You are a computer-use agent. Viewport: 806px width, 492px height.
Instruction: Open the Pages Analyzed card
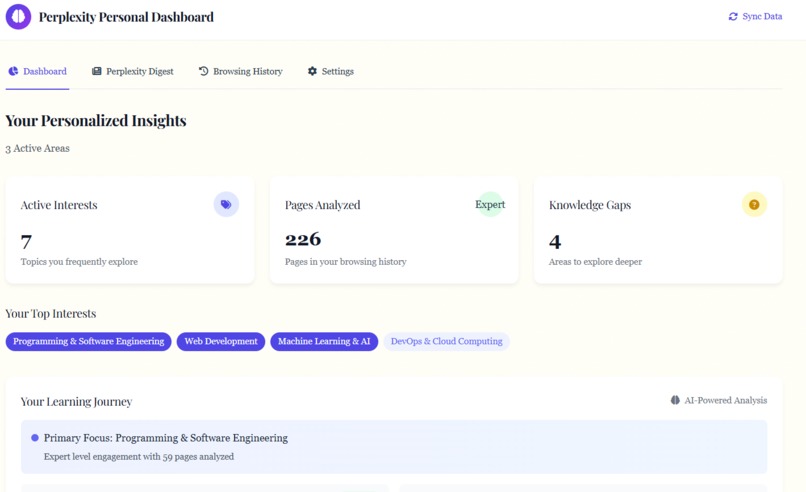tap(394, 230)
